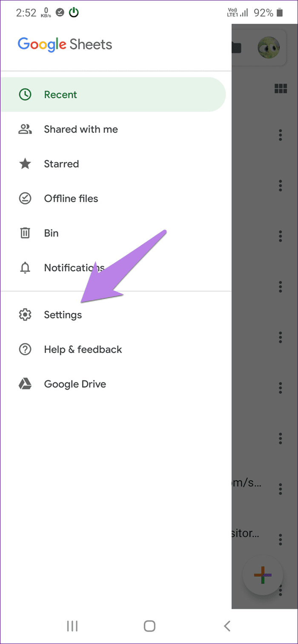
Task: Tap the Google Drive triangle icon
Action: point(25,384)
